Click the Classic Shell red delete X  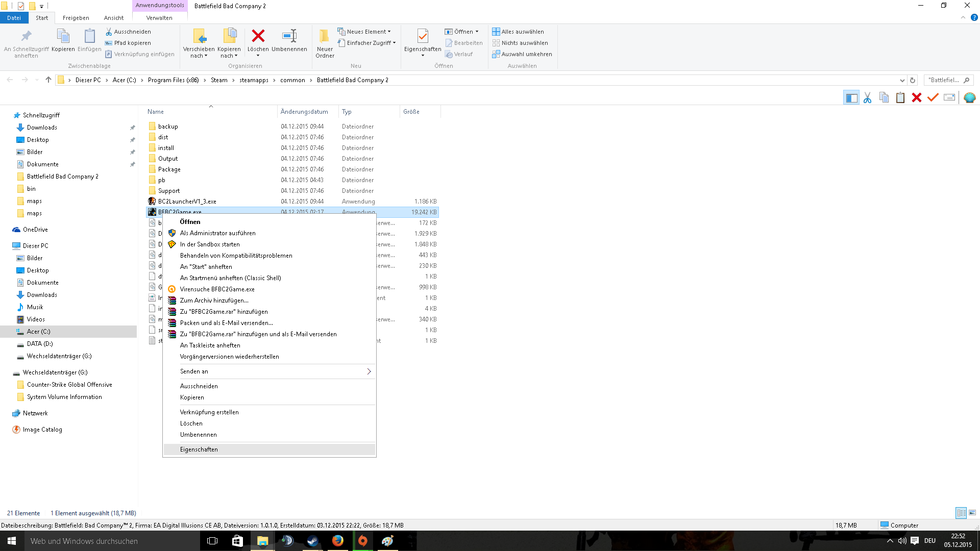click(x=917, y=97)
